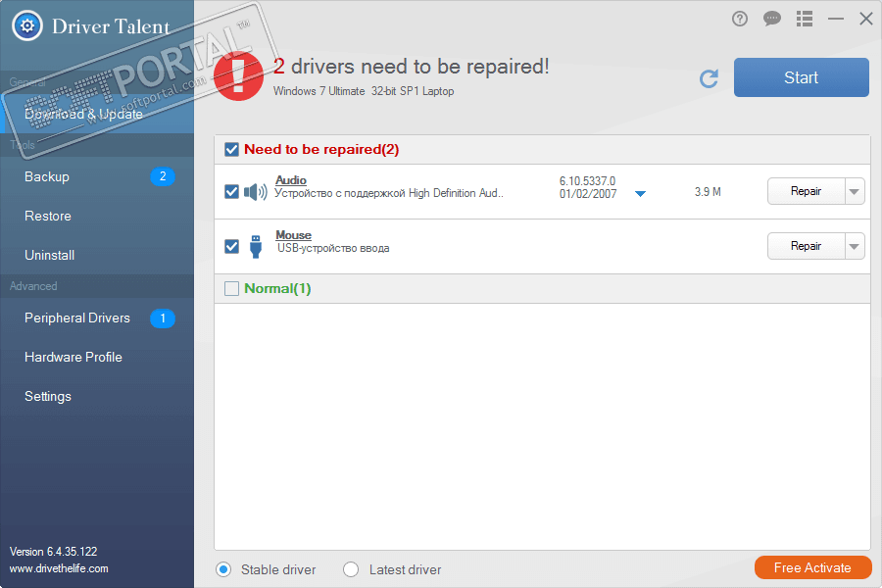Click the Audio speaker device icon
This screenshot has width=882, height=588.
pyautogui.click(x=256, y=192)
